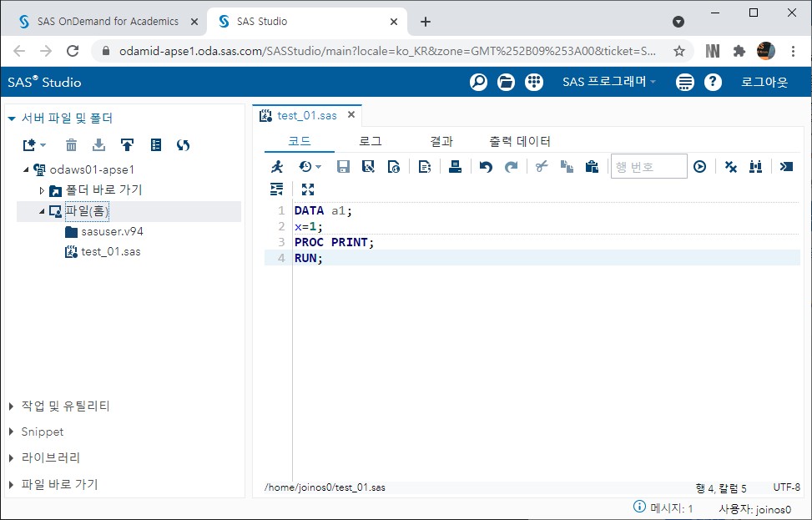Open Chrome three-dot menu

click(x=793, y=51)
